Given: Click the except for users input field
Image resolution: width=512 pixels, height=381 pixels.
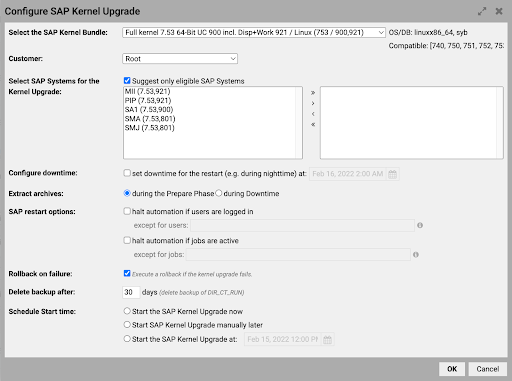Looking at the screenshot, I should pos(302,225).
